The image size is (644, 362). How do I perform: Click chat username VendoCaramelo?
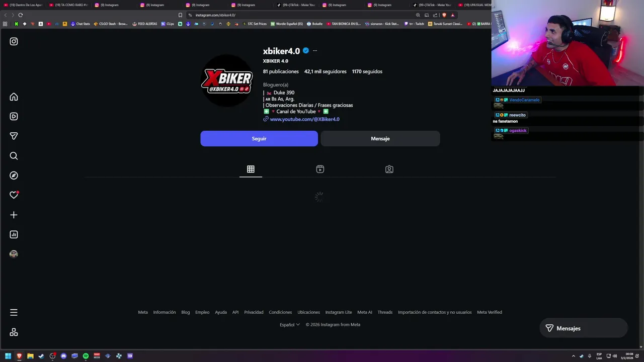[x=524, y=100]
